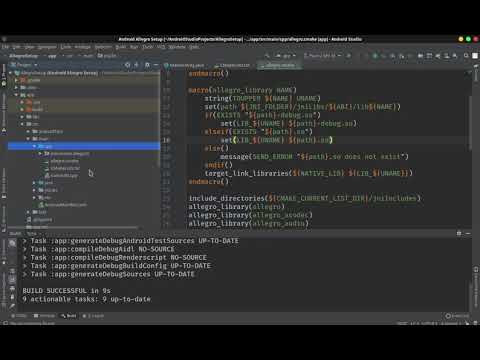Open the File menu
480x360 pixels.
(5, 47)
